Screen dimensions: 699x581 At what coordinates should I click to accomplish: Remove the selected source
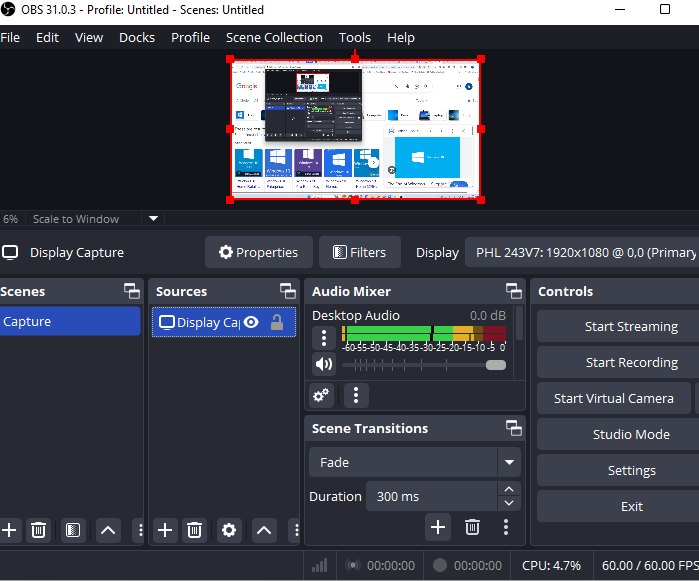coord(194,530)
